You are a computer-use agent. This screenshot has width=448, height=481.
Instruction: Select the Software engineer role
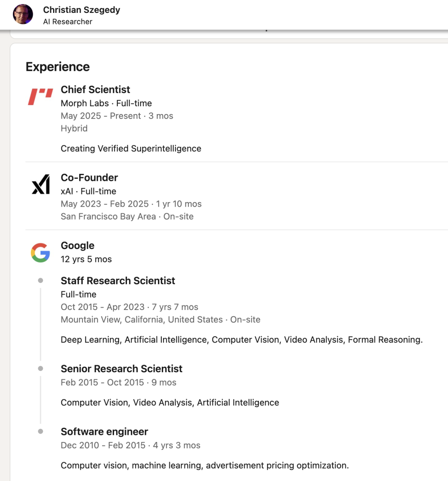tap(104, 432)
